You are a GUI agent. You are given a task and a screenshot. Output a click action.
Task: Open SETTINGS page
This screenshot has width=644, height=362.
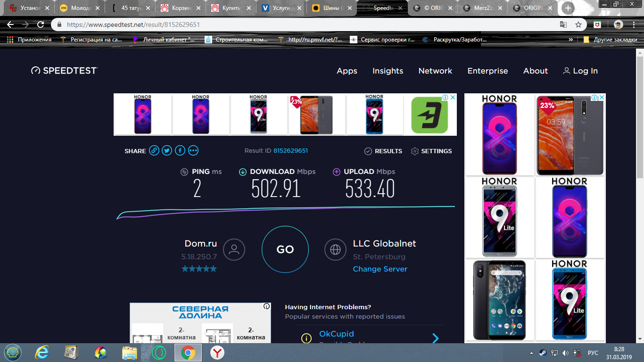coord(431,151)
